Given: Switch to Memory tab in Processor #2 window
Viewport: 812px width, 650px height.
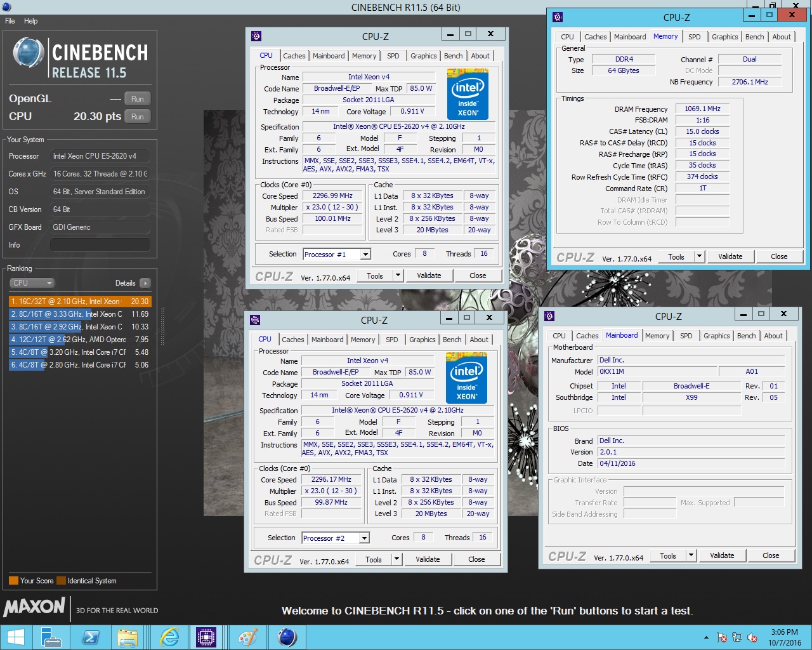Looking at the screenshot, I should 363,340.
